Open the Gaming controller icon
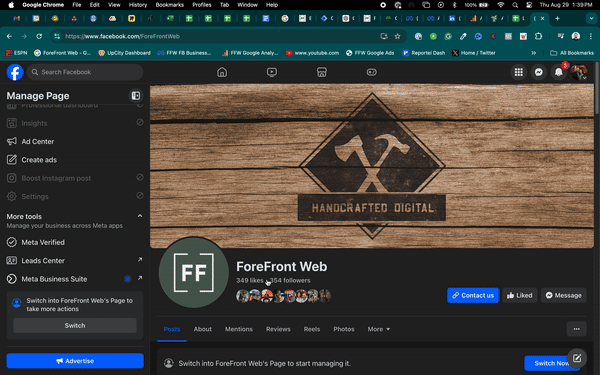Screen dimensions: 600x375 tap(372, 72)
